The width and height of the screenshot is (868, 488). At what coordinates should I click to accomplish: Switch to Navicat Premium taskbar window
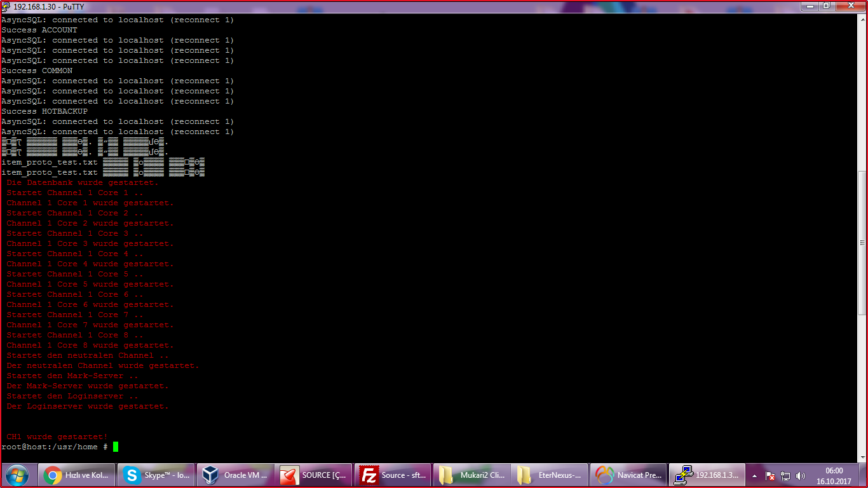click(x=630, y=475)
